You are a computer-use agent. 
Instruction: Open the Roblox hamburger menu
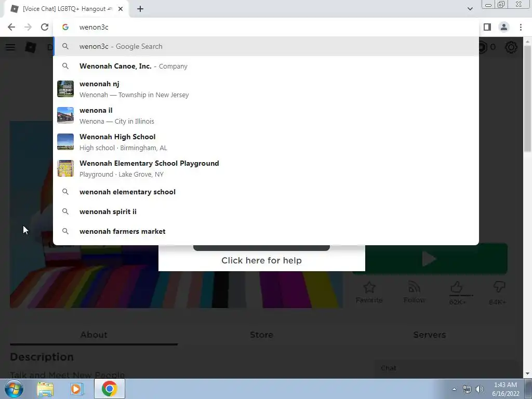[10, 47]
